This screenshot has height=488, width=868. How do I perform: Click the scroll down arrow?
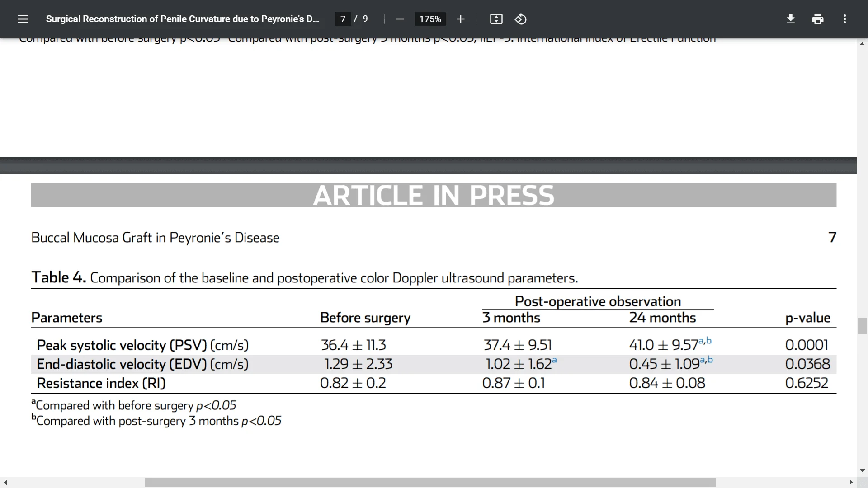[x=862, y=470]
